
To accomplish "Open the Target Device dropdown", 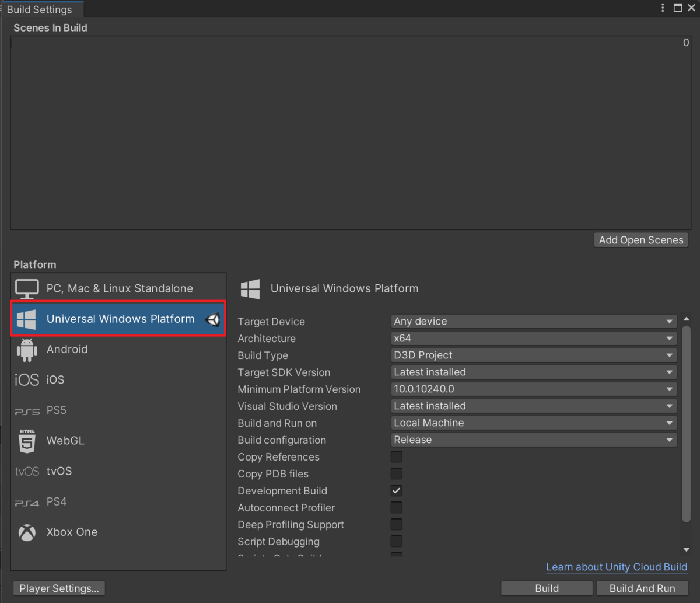I will (x=534, y=322).
